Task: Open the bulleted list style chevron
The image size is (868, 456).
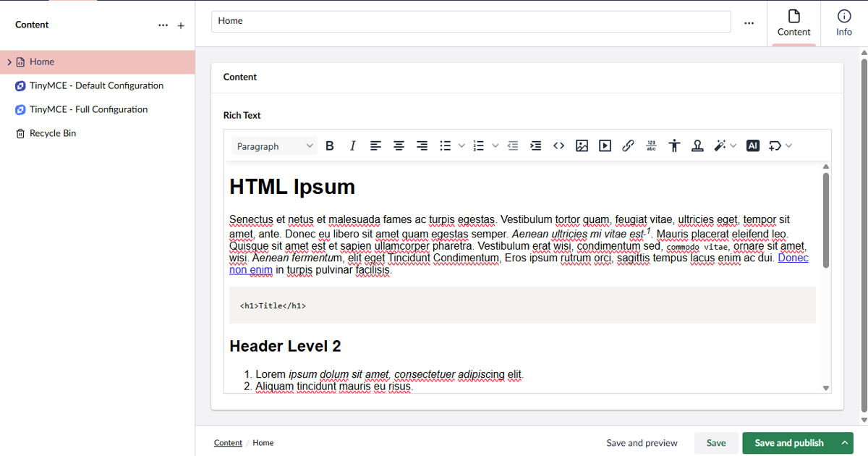Action: point(462,145)
